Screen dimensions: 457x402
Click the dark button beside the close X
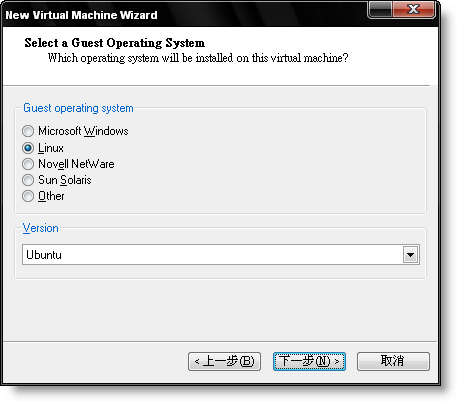(x=380, y=9)
